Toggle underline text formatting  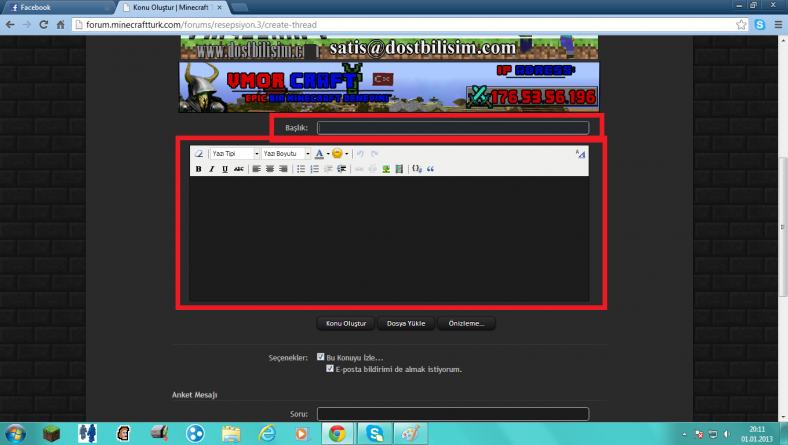point(225,169)
